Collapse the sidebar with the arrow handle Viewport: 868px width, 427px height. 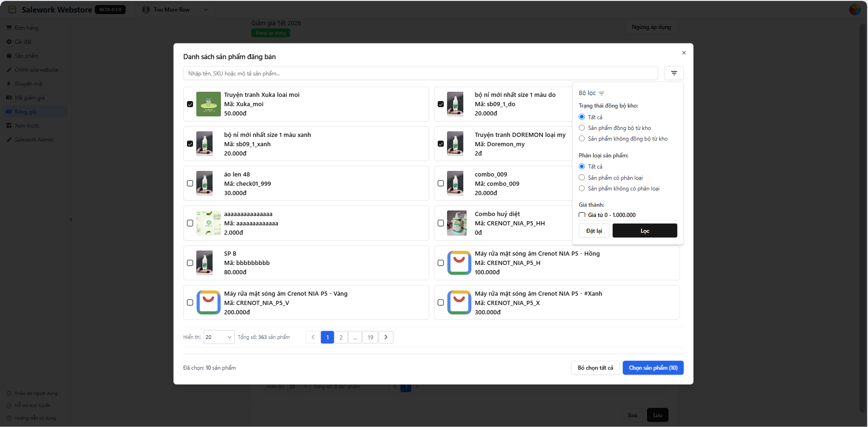coord(71,220)
